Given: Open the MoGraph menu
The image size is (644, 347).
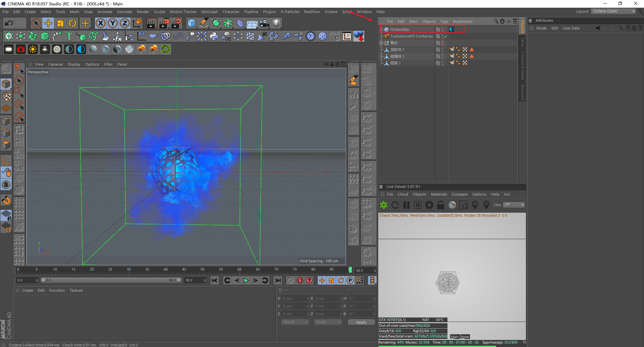Looking at the screenshot, I should [x=209, y=12].
